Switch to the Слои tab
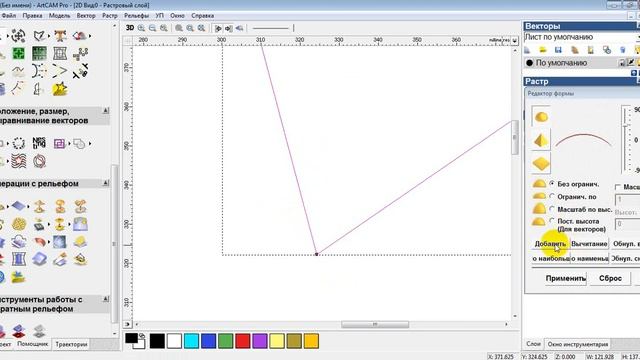The height and width of the screenshot is (360, 640). point(533,344)
